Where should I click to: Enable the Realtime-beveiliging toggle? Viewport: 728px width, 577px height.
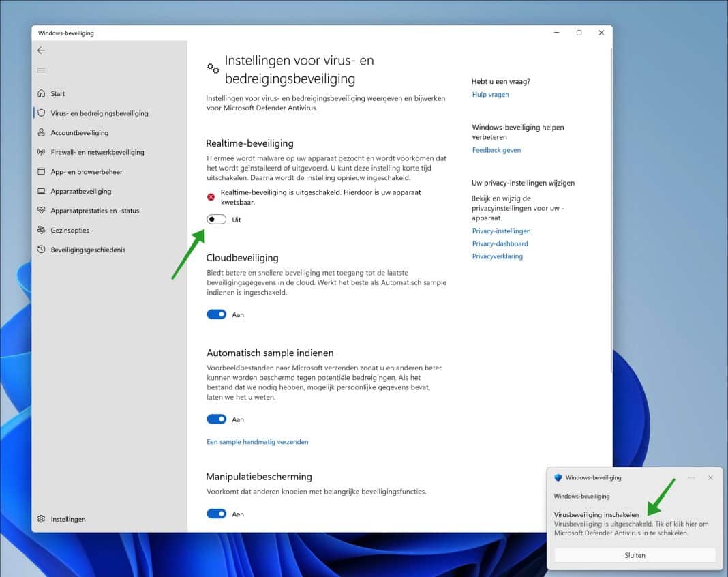pos(216,219)
